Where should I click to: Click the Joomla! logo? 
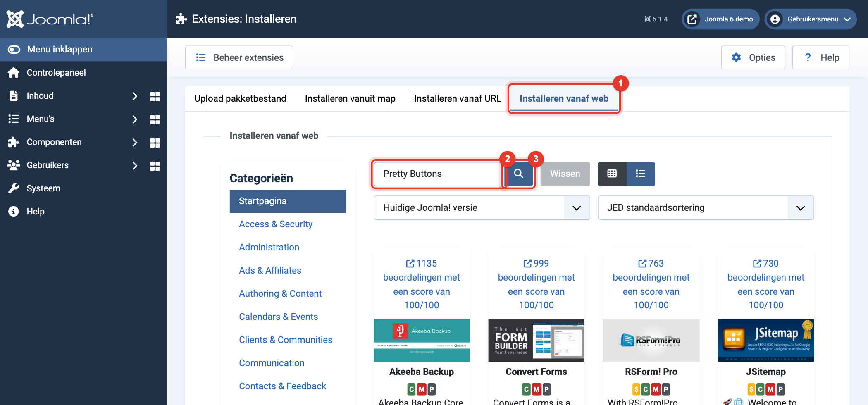pos(50,19)
